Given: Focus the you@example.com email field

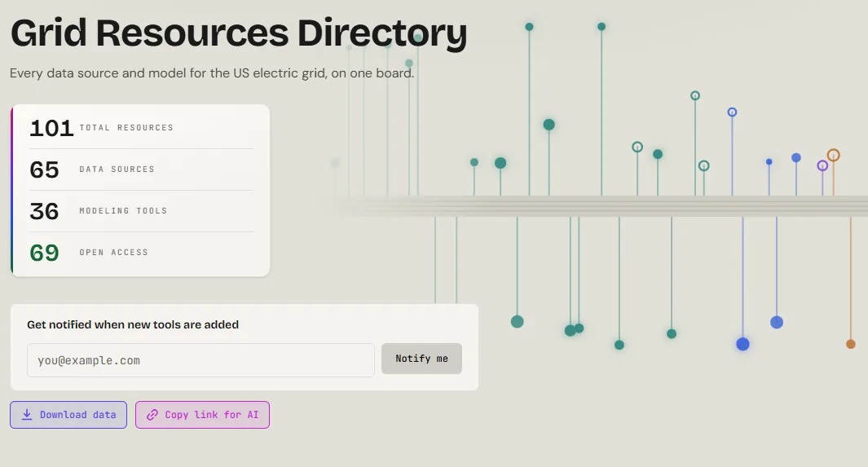Looking at the screenshot, I should tap(200, 360).
